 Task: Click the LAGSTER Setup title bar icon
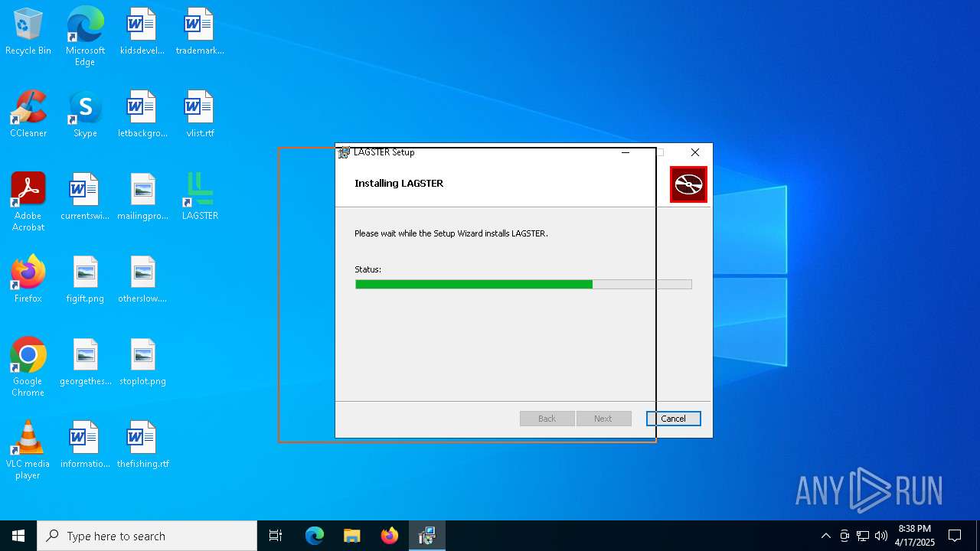[x=345, y=152]
